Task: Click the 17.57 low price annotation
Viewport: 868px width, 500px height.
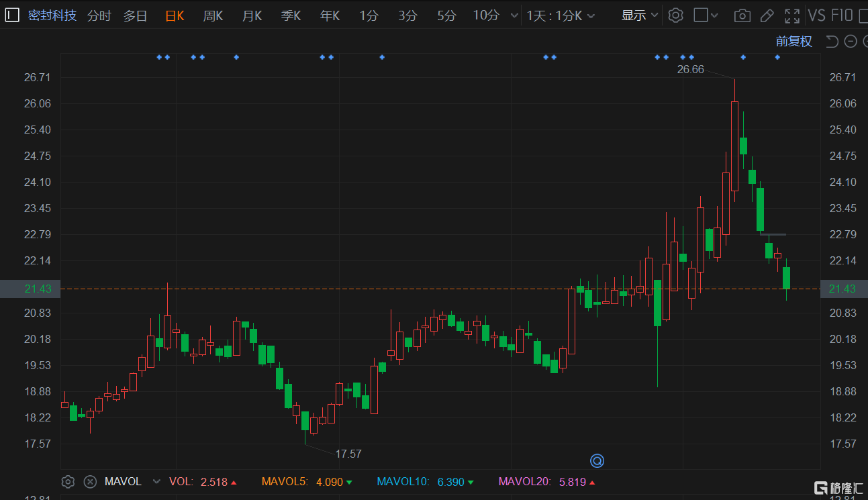Action: point(348,454)
